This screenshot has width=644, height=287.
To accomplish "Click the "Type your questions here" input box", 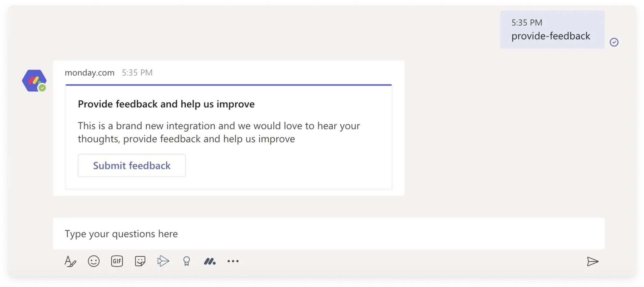I will pos(329,234).
